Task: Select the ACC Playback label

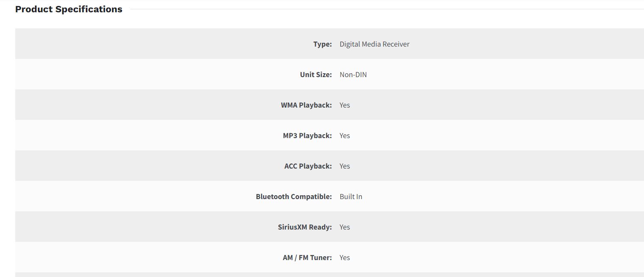Action: tap(308, 166)
